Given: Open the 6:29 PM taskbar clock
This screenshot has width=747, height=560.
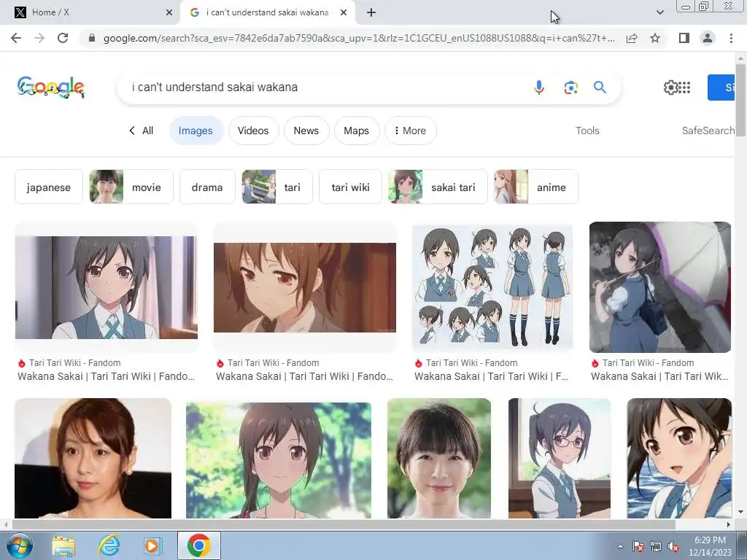Looking at the screenshot, I should pos(710,546).
